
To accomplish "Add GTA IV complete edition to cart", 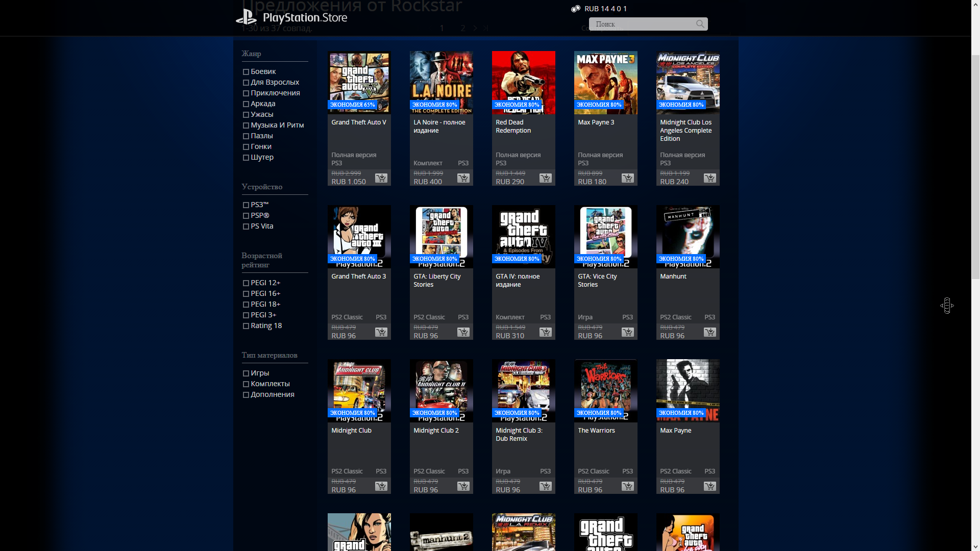I will coord(545,332).
